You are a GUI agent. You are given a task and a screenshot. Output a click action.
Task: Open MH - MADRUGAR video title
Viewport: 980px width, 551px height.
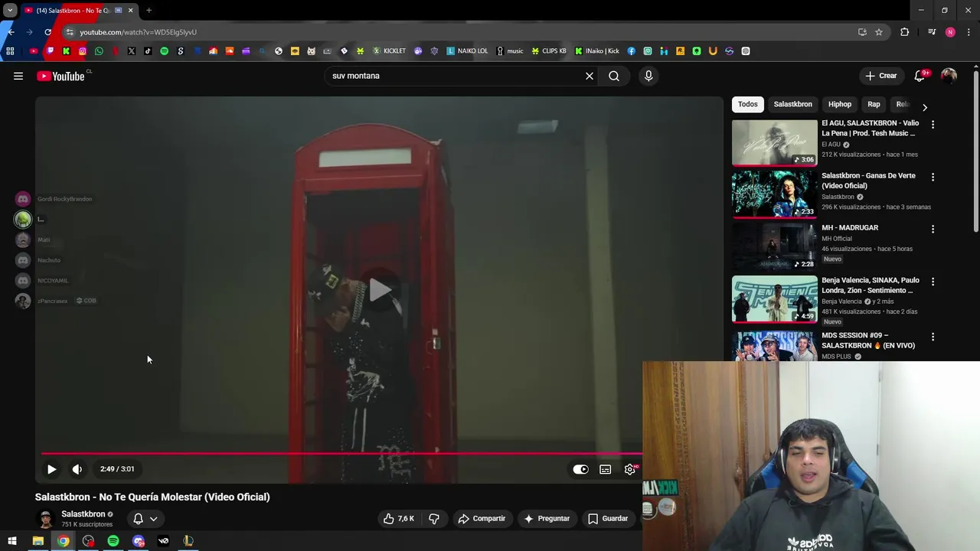click(x=850, y=227)
